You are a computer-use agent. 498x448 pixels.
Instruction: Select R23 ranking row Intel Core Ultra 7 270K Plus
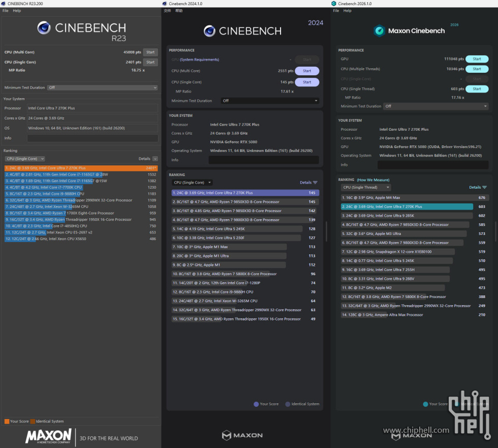point(81,168)
